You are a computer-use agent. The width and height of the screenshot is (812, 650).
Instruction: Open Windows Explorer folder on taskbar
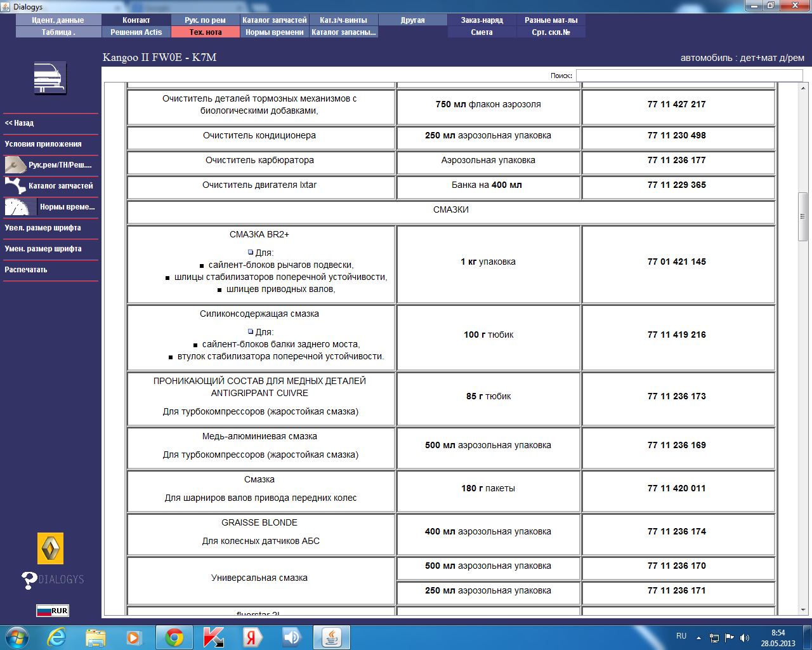pos(96,637)
